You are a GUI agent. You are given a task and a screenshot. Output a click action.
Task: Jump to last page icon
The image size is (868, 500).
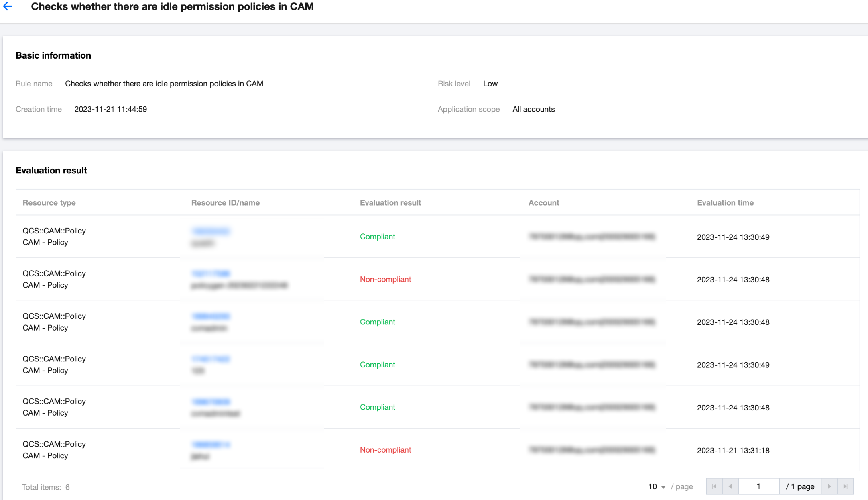[845, 486]
